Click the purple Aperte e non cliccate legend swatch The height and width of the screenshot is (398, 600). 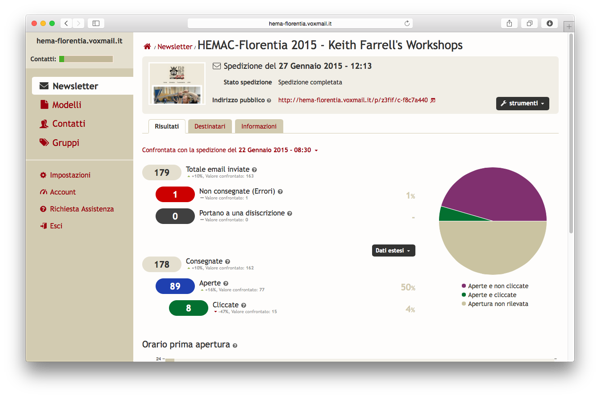[x=464, y=286]
